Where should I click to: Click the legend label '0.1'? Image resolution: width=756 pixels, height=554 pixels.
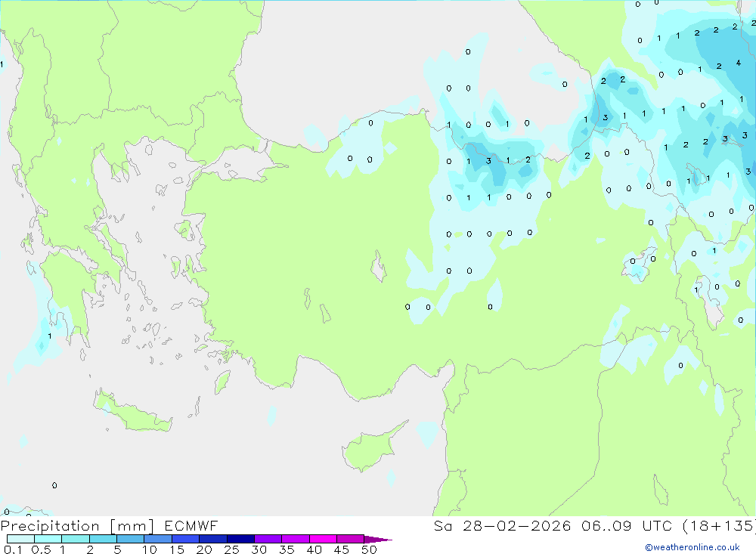point(13,549)
